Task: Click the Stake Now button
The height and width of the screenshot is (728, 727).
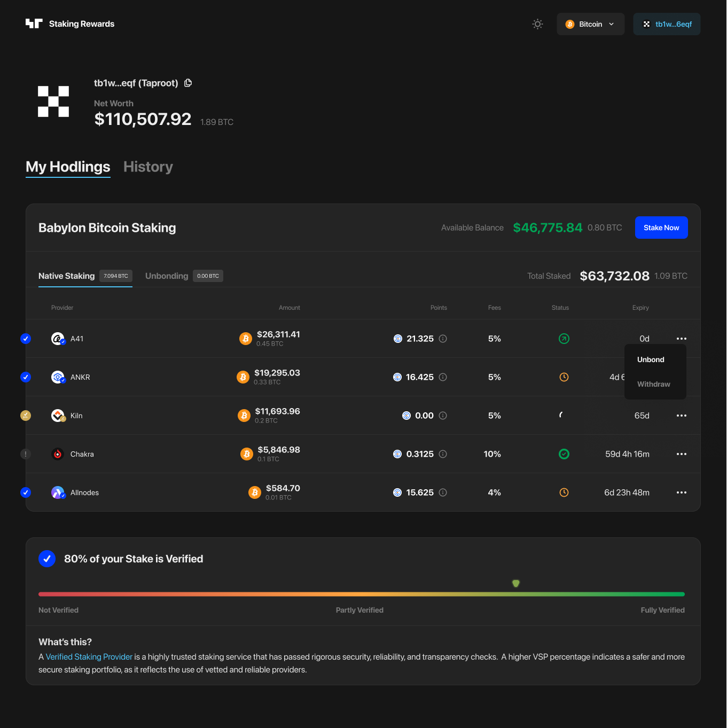Action: 661,228
